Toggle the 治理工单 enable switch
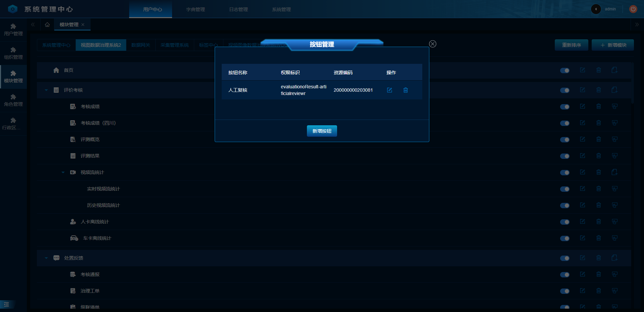This screenshot has width=644, height=312. pyautogui.click(x=565, y=291)
